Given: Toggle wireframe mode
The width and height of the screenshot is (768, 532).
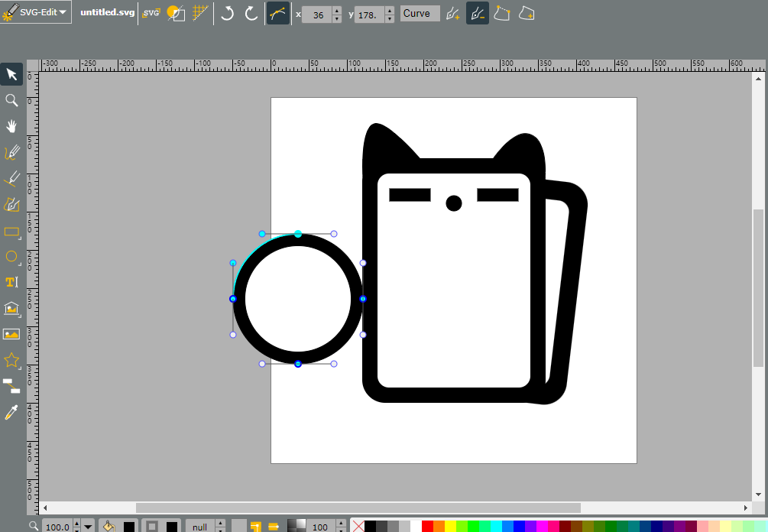Looking at the screenshot, I should point(176,13).
